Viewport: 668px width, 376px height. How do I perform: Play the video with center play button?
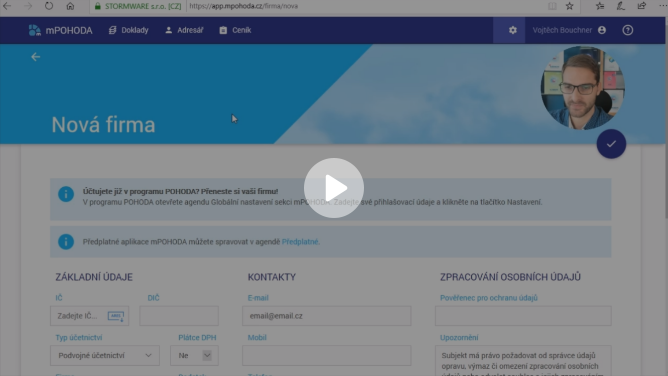[334, 188]
